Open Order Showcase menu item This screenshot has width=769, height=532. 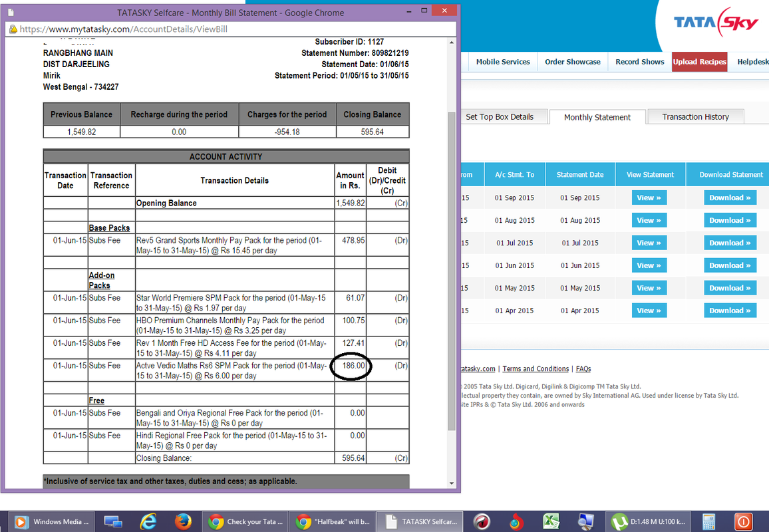[x=572, y=62]
